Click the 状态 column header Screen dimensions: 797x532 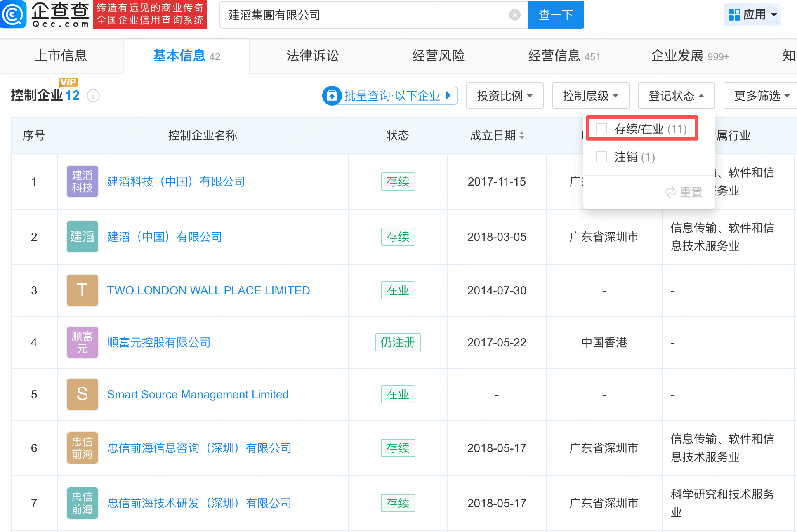(398, 135)
